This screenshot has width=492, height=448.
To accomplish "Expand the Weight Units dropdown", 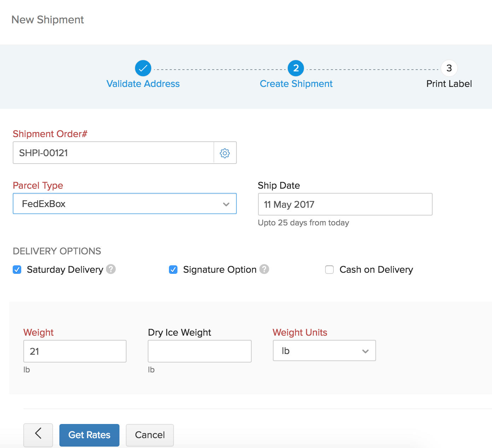I will pyautogui.click(x=324, y=351).
